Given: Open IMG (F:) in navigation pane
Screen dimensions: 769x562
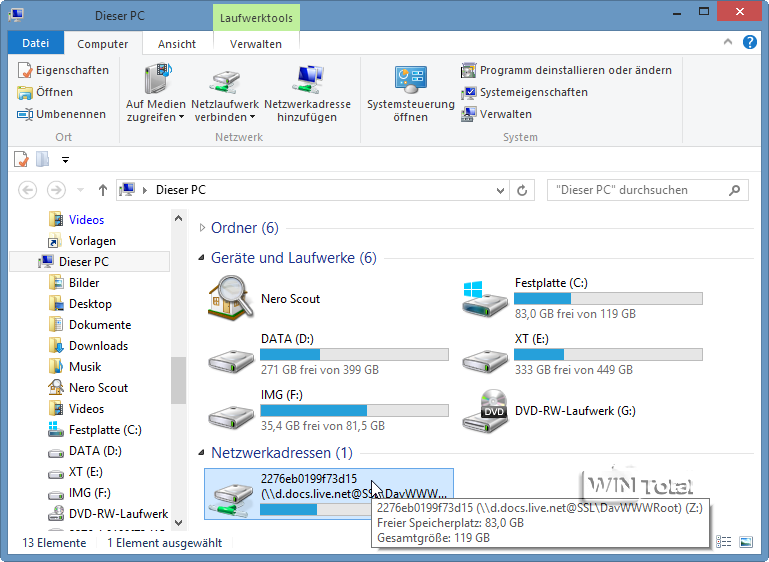Looking at the screenshot, I should coord(79,493).
